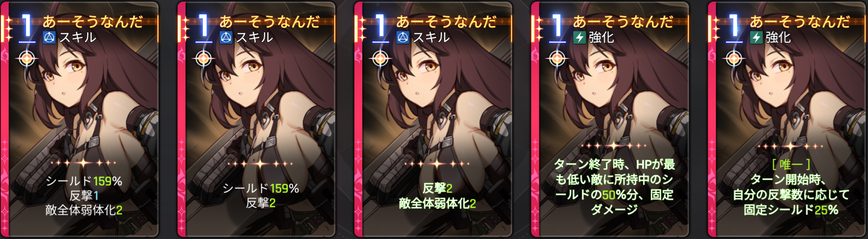Select the card describing ターン終了時 fixed damage
The width and height of the screenshot is (868, 239).
tap(611, 119)
